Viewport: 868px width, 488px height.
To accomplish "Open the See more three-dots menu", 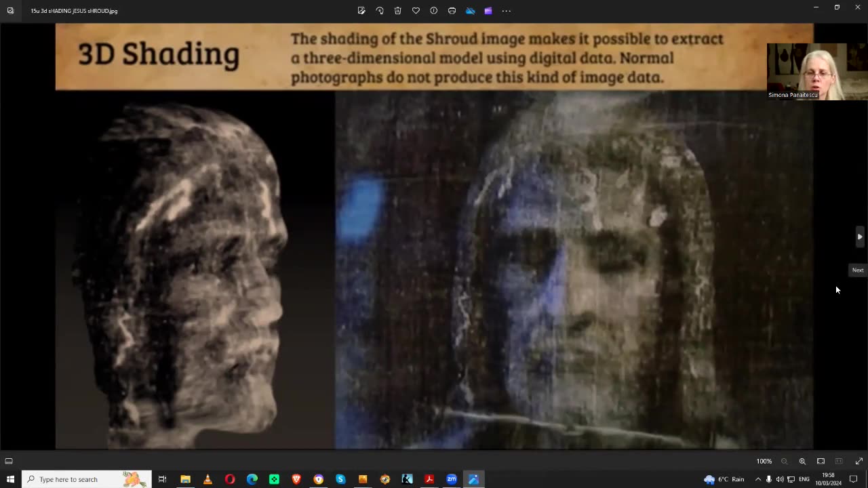I will tap(506, 11).
